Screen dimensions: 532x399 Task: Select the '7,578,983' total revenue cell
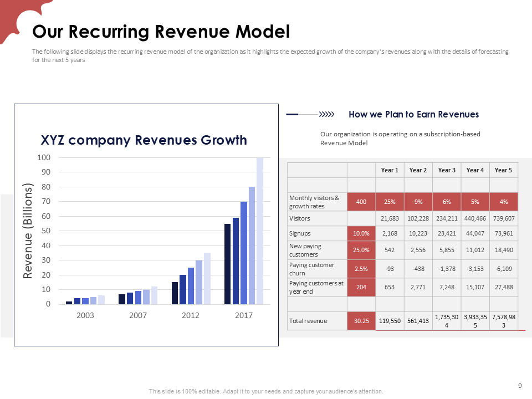504,321
